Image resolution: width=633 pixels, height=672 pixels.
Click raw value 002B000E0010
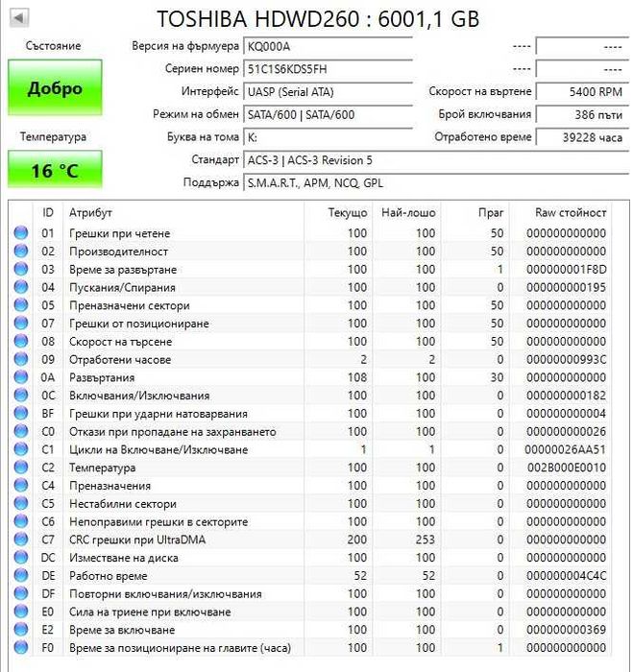click(x=567, y=468)
